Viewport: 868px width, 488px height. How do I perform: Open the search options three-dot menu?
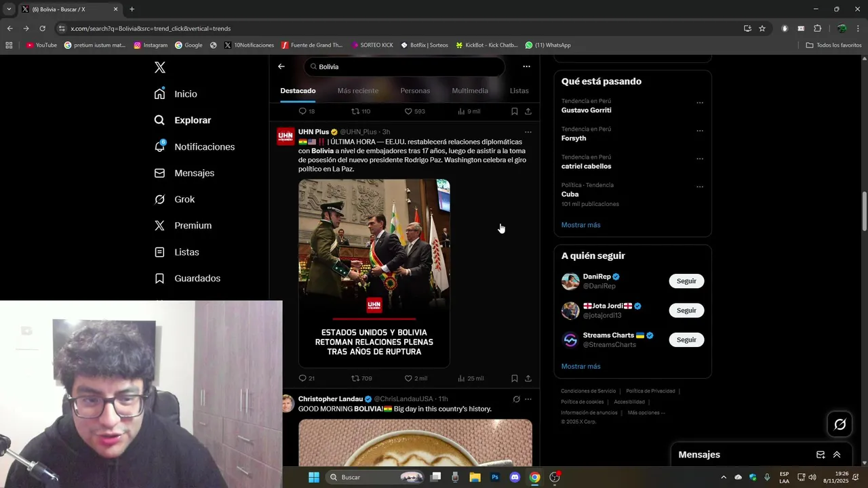coord(526,66)
